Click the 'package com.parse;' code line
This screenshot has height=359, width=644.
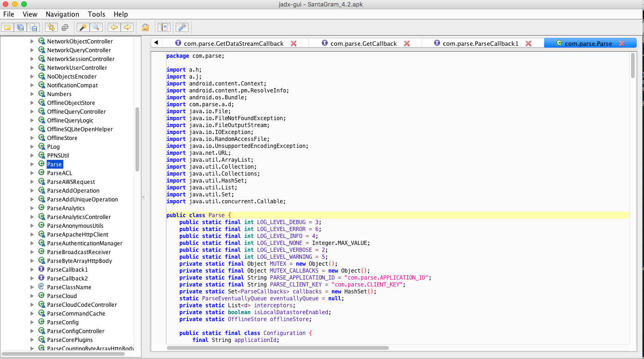pyautogui.click(x=195, y=56)
